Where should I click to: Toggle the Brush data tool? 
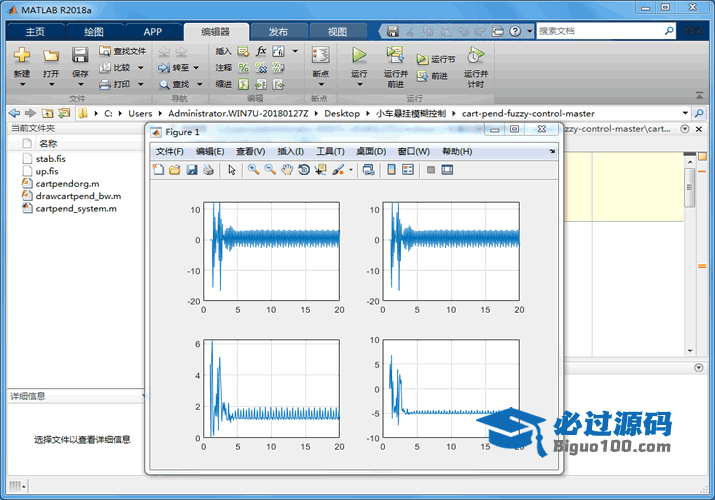tap(338, 170)
